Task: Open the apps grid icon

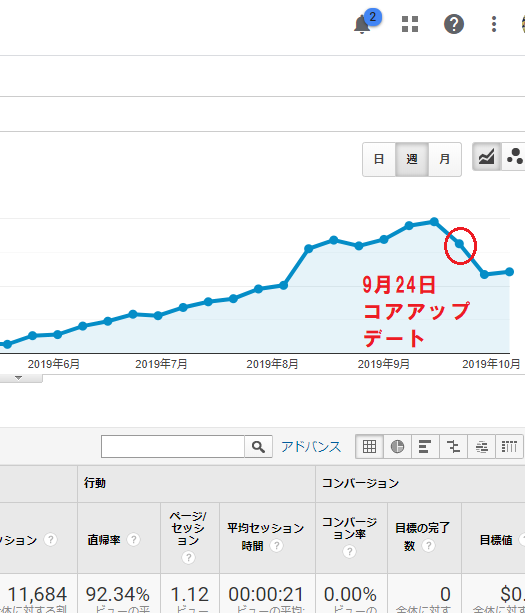Action: 410,24
